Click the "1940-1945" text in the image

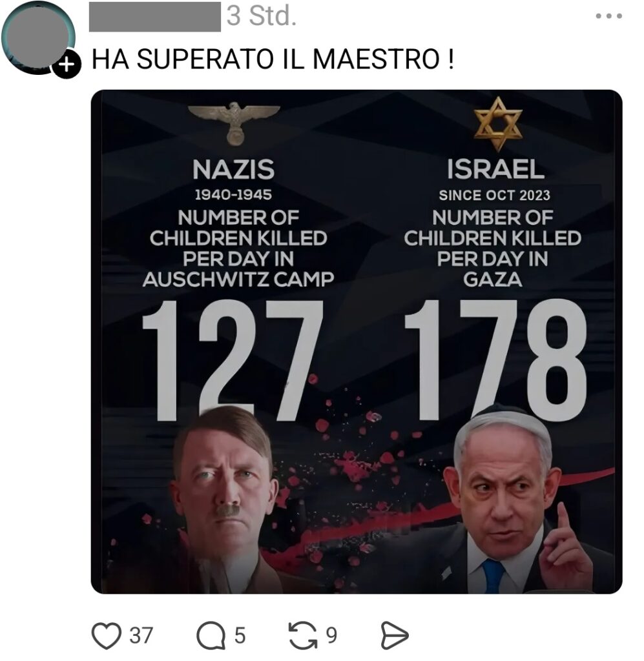(233, 195)
